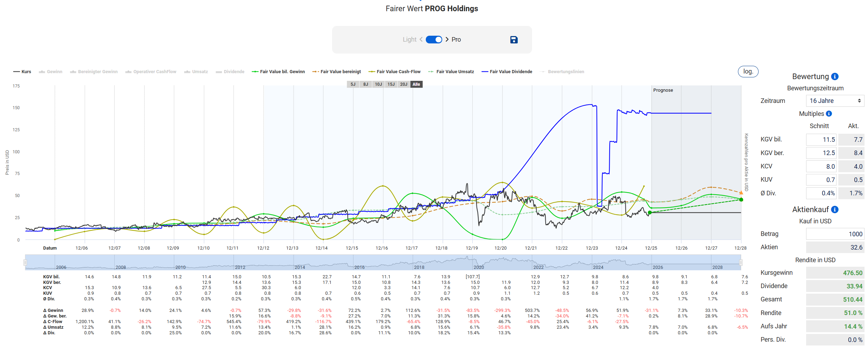The image size is (868, 349).
Task: Open the Bewertung info icon
Action: pyautogui.click(x=835, y=77)
